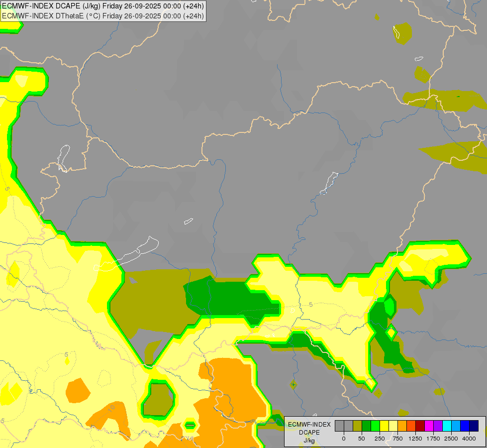Click the legend value 750
Image resolution: width=487 pixels, height=448 pixels.
[397, 439]
